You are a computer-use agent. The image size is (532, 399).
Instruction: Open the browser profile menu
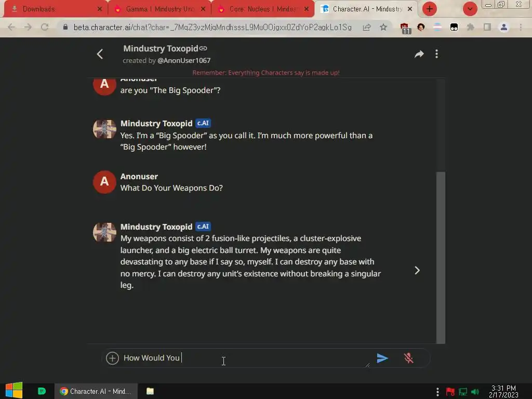point(504,27)
